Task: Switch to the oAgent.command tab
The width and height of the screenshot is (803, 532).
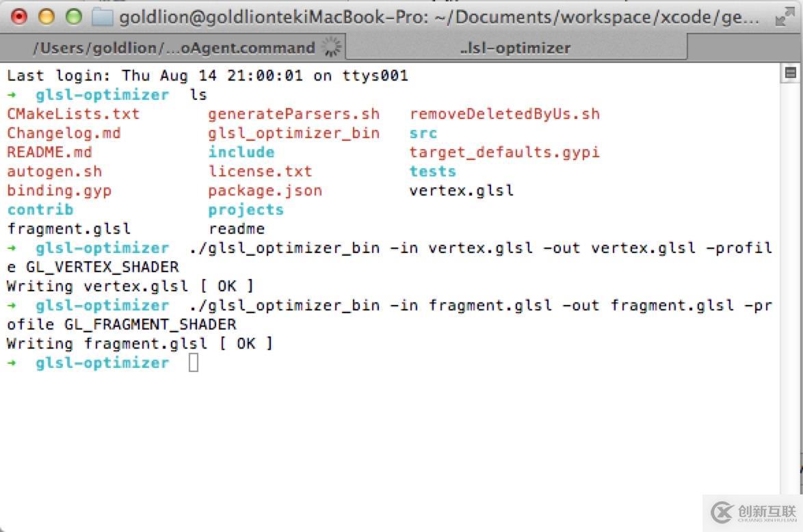Action: [x=172, y=48]
